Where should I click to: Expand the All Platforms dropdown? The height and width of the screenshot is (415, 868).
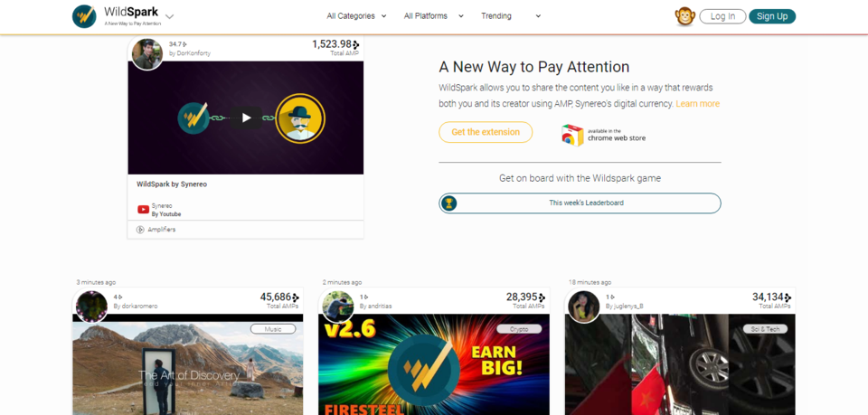(x=433, y=16)
